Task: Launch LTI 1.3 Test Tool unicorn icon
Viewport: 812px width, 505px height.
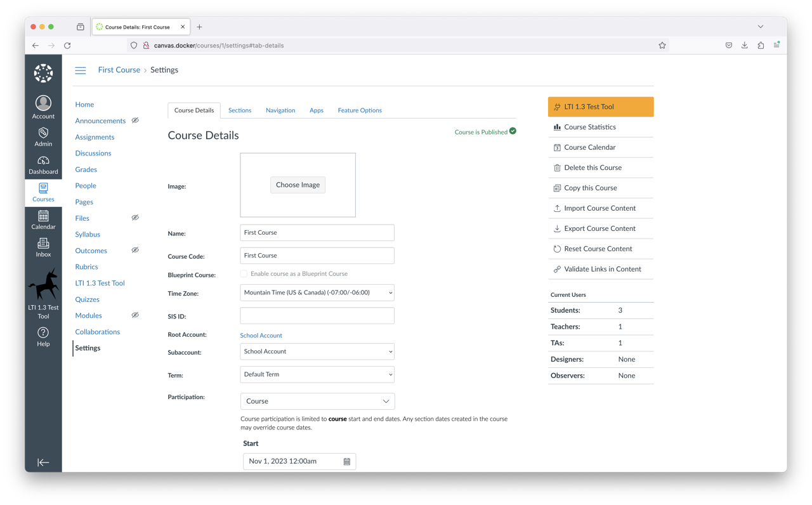Action: pos(43,284)
